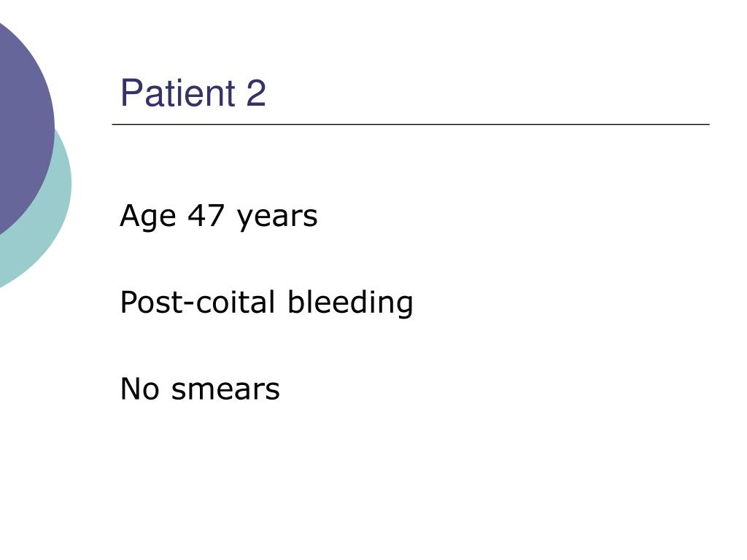Click the number "2" in the title

pyautogui.click(x=256, y=93)
